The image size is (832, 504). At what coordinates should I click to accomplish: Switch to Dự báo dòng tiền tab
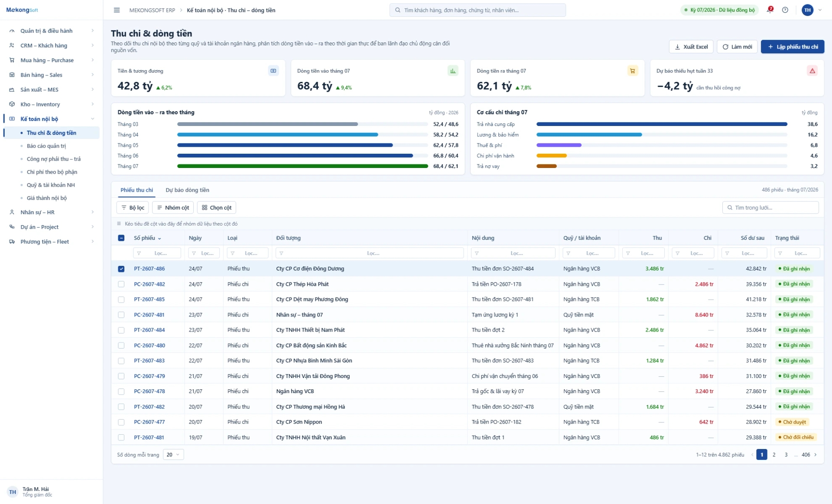pyautogui.click(x=187, y=190)
